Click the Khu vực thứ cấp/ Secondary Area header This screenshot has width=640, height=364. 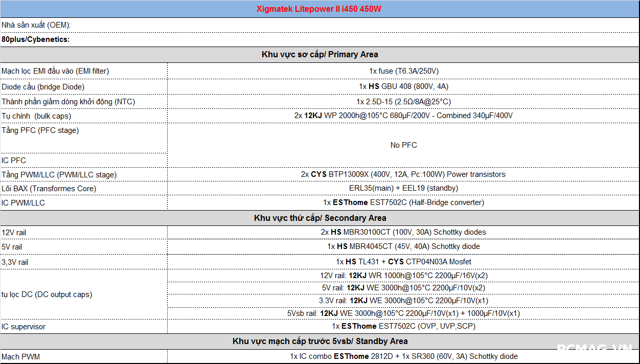click(x=319, y=218)
